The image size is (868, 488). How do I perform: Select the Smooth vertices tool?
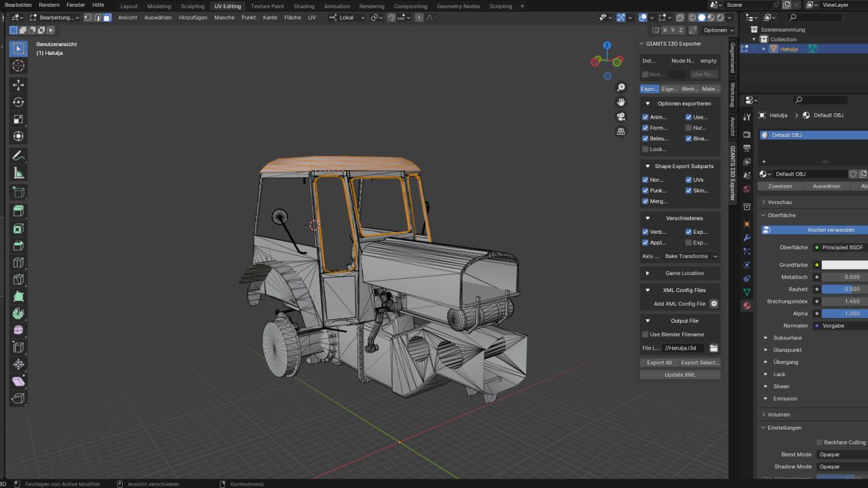coord(18,330)
